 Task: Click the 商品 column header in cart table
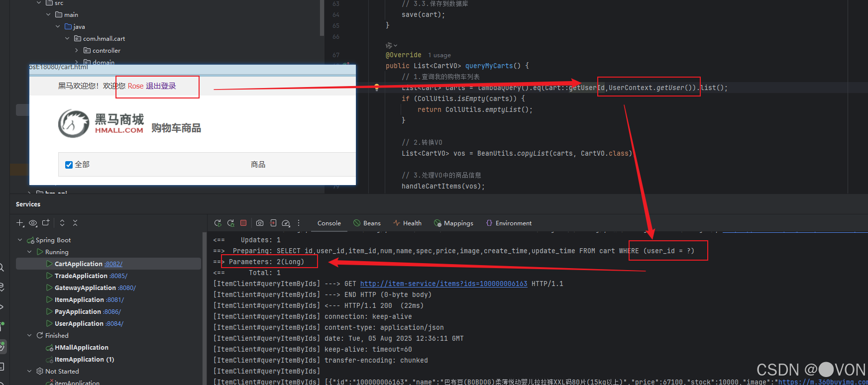tap(258, 165)
